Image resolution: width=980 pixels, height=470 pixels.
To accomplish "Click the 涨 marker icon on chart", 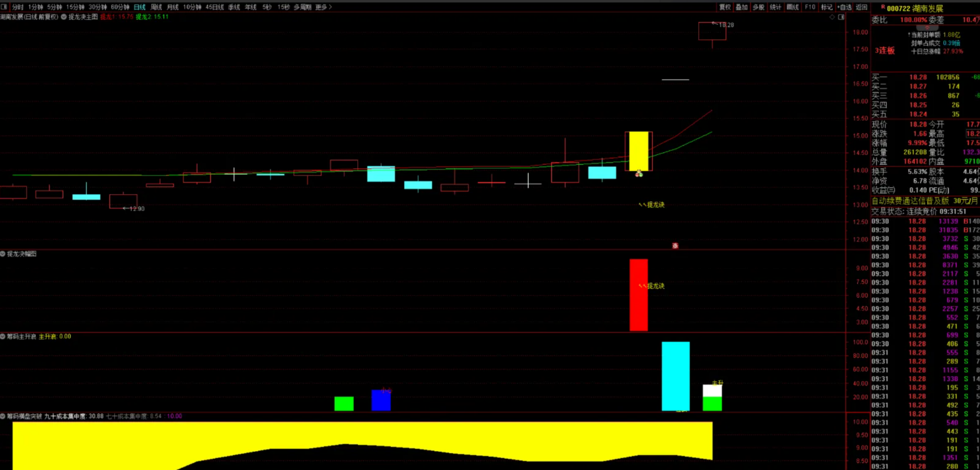I will point(675,246).
